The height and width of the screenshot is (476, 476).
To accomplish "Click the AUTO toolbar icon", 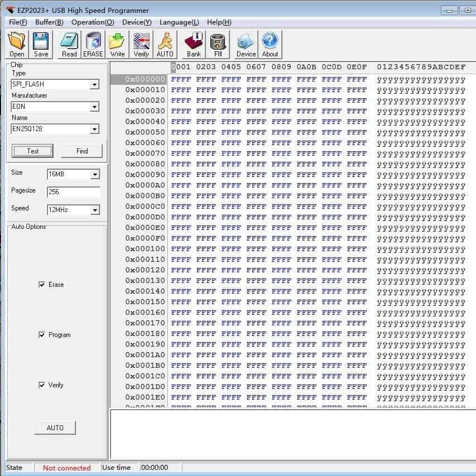I will pyautogui.click(x=165, y=44).
